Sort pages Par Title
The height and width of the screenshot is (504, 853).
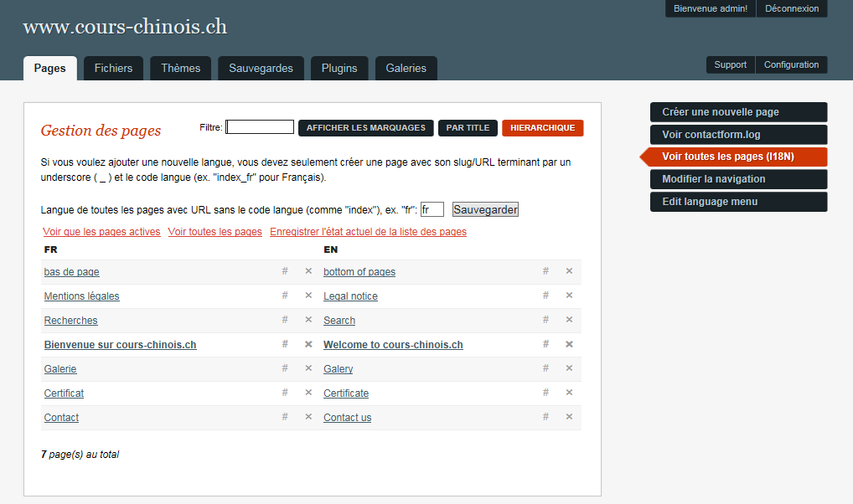pyautogui.click(x=468, y=128)
